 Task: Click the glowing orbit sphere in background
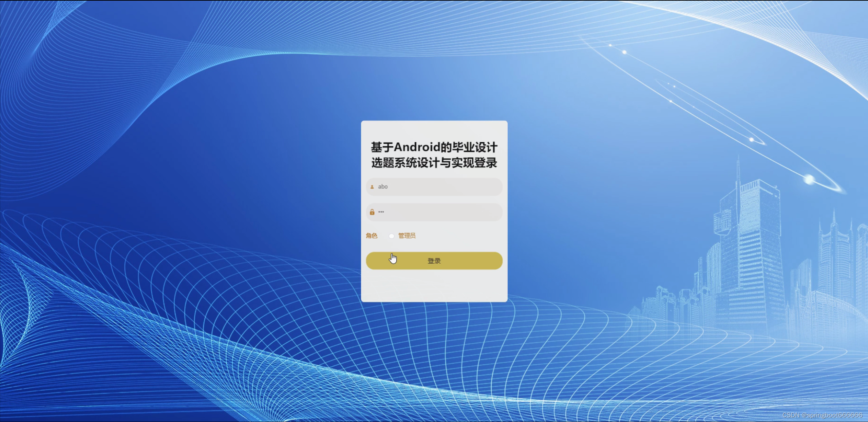point(809,179)
